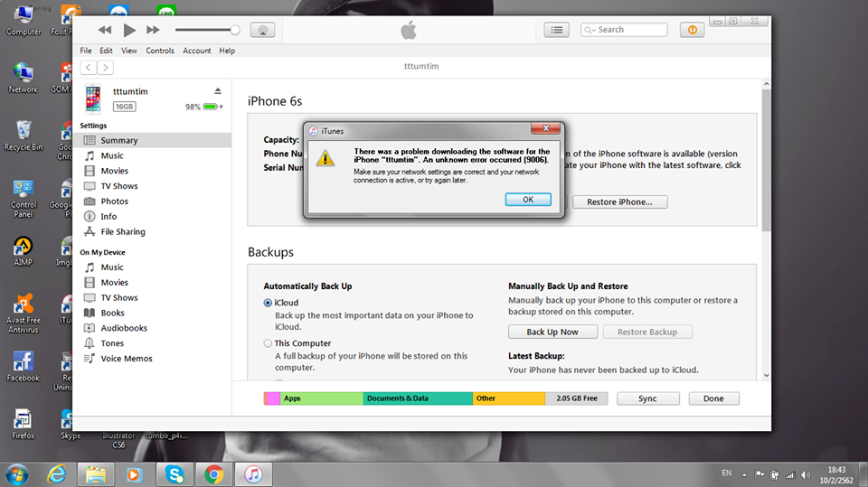This screenshot has width=868, height=487.
Task: Select the This Computer backup radio button
Action: click(268, 343)
